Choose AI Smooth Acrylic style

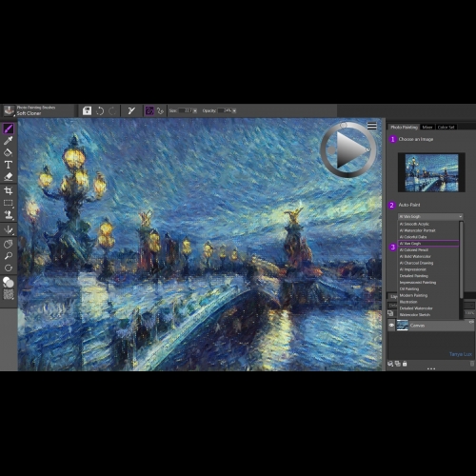[x=428, y=224]
